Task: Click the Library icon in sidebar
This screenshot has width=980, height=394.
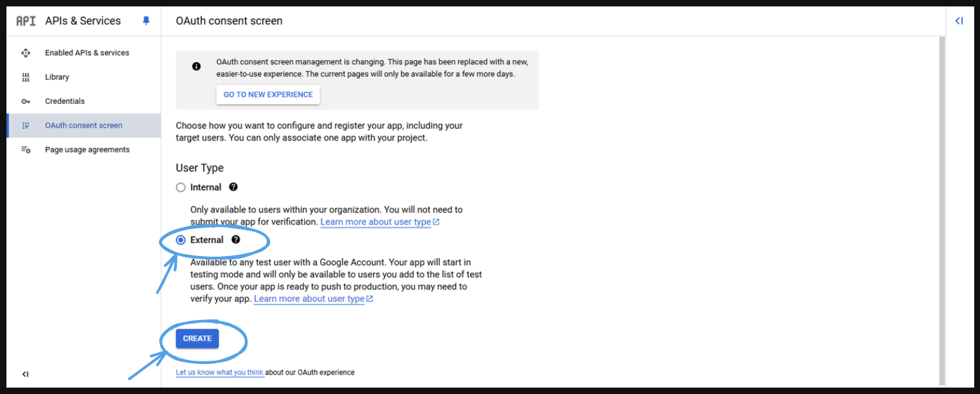Action: (x=26, y=77)
